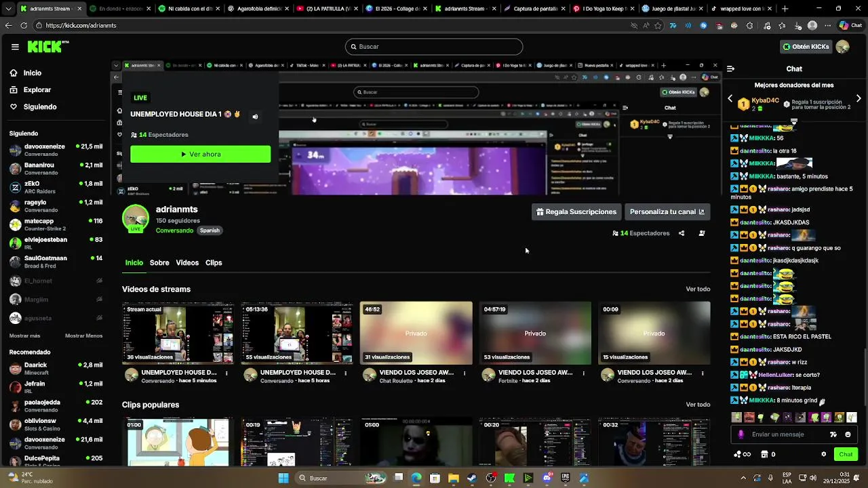Go to Inicio in the left sidebar
The width and height of the screenshot is (868, 488).
point(26,73)
